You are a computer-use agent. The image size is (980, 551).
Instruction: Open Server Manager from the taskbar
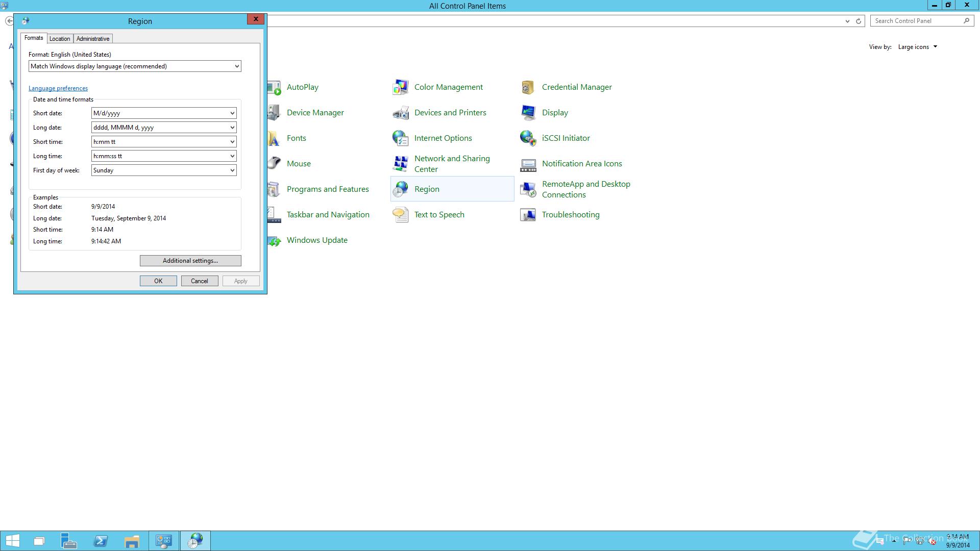(x=69, y=541)
